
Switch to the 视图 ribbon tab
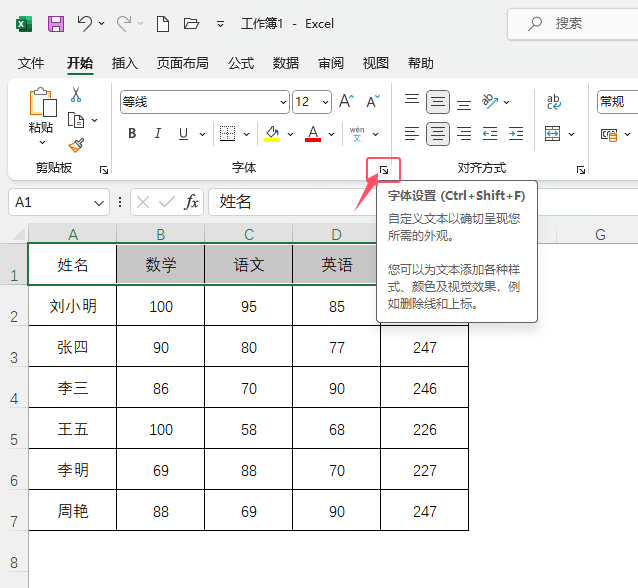[x=376, y=63]
